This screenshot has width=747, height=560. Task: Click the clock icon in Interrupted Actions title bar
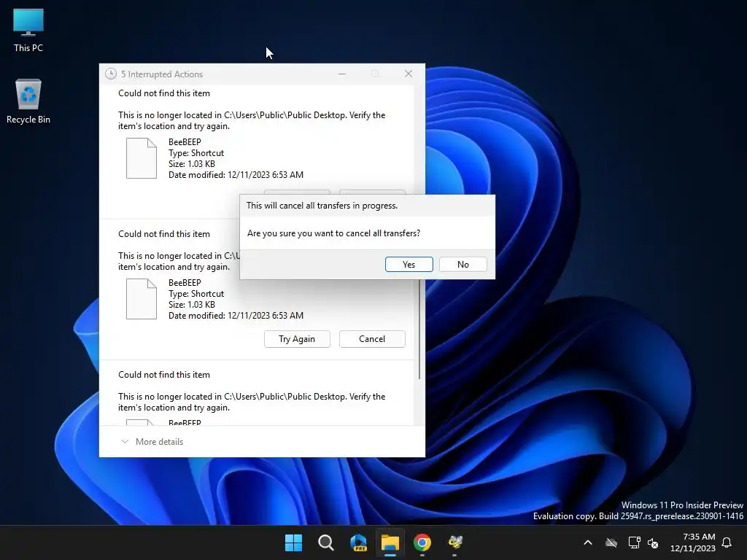pyautogui.click(x=111, y=74)
